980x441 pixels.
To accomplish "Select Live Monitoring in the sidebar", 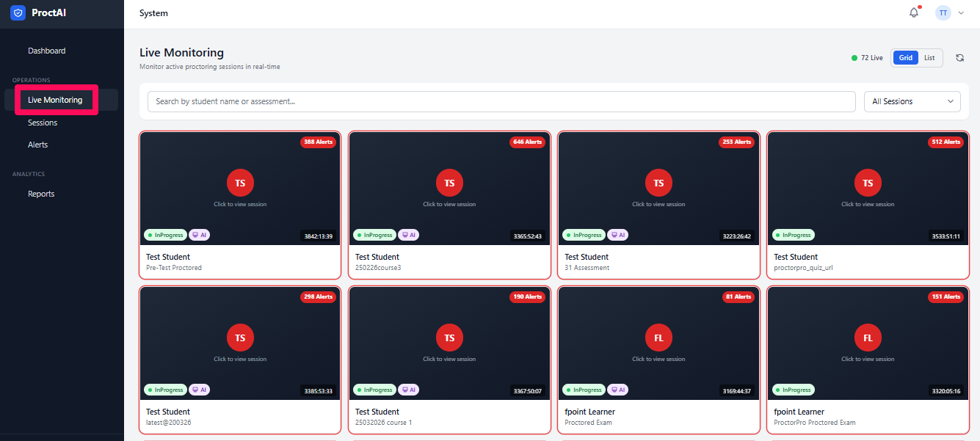I will click(55, 100).
